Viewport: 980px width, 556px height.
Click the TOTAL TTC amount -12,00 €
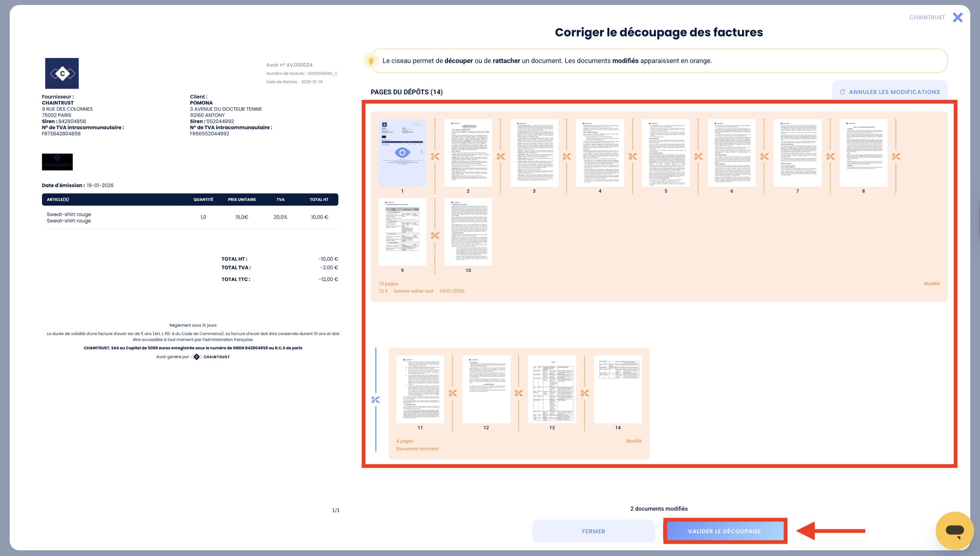point(328,279)
